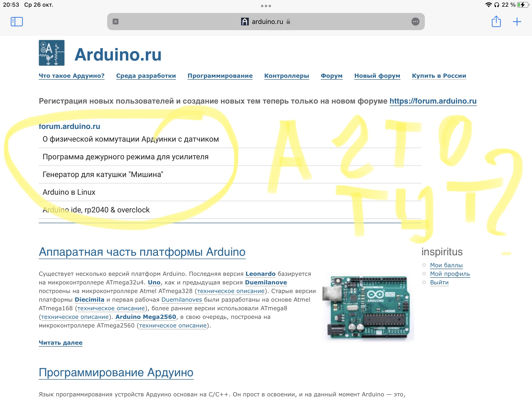
Task: Open ATmega328 'техническое описание' link
Action: [x=231, y=291]
